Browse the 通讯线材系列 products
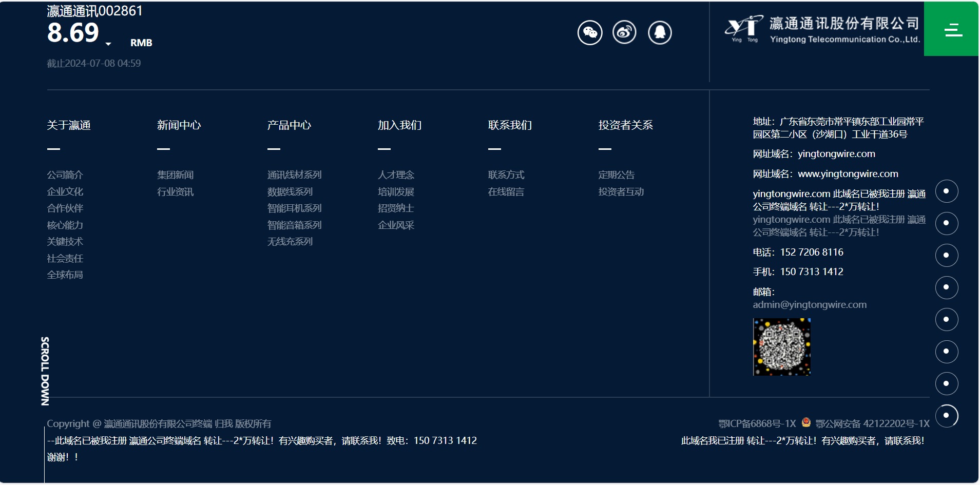980x485 pixels. tap(294, 175)
